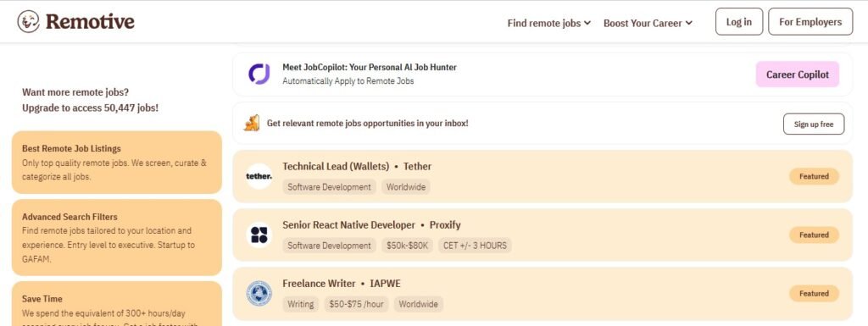This screenshot has height=326, width=868.
Task: Click the Advanced Search Filters card
Action: click(x=117, y=238)
